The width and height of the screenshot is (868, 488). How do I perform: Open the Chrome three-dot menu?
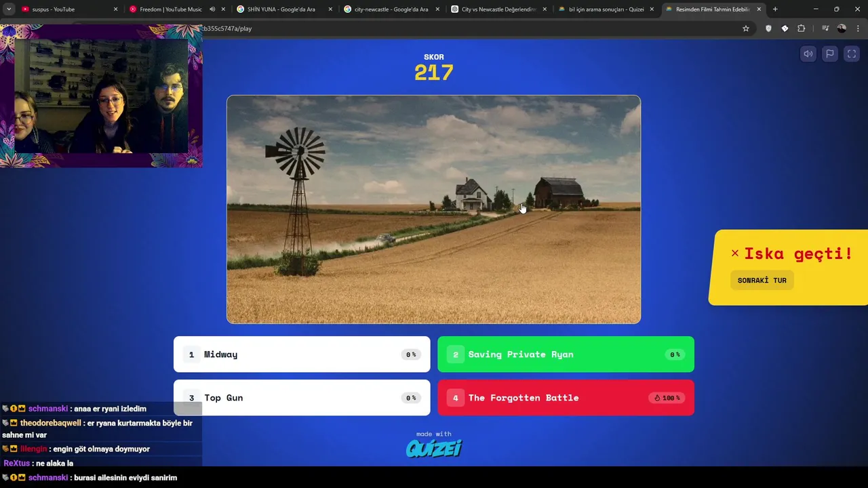click(x=859, y=28)
